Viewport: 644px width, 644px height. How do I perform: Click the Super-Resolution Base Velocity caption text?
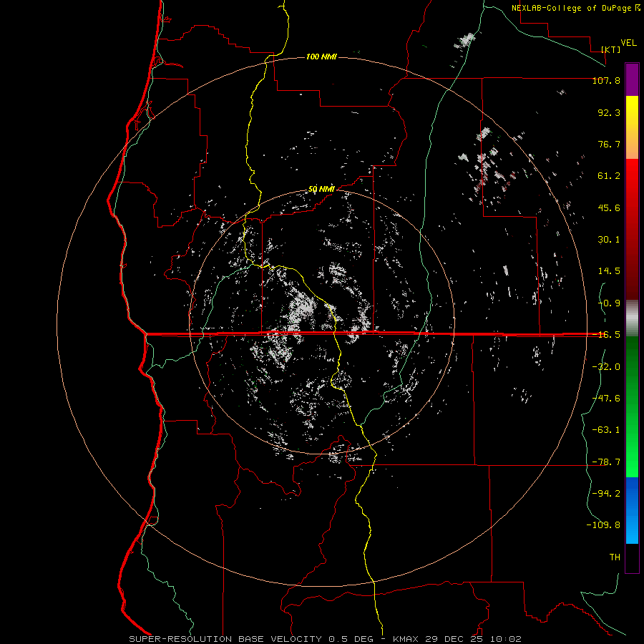click(x=326, y=639)
